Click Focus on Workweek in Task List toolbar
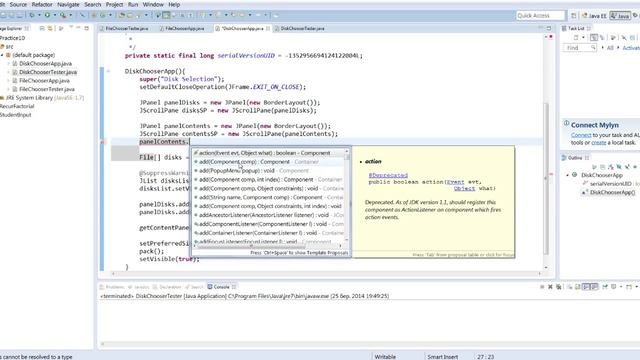 pos(613,37)
